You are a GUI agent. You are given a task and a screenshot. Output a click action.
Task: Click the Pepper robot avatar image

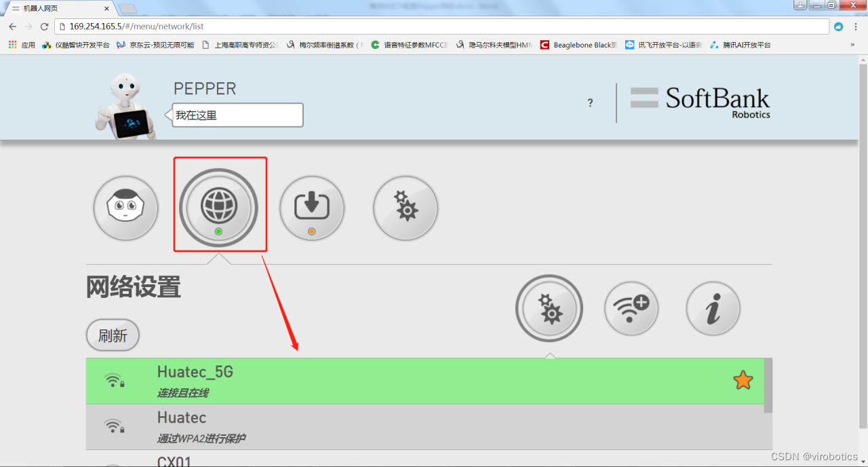pyautogui.click(x=127, y=106)
